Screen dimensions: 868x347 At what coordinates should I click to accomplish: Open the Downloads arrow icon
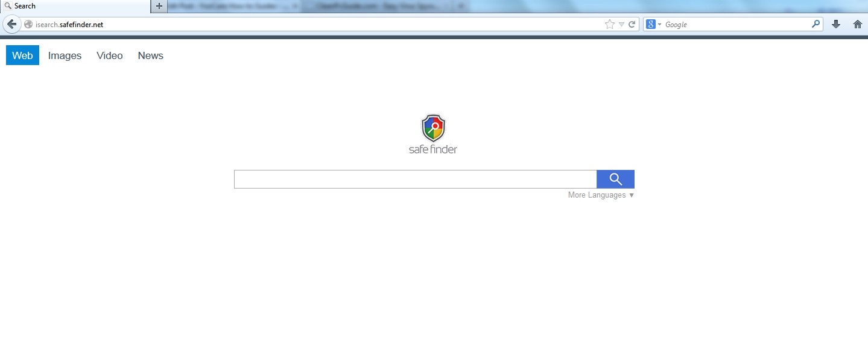click(836, 24)
